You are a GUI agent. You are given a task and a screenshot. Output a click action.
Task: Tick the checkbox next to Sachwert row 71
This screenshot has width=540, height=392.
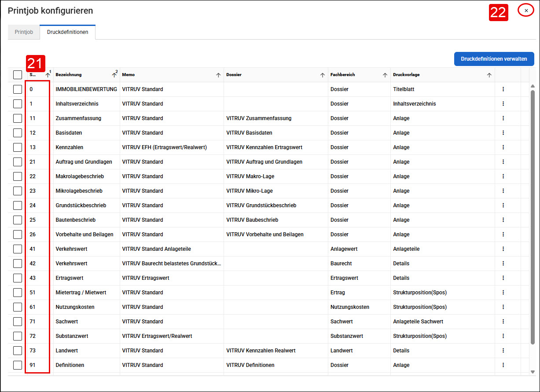(18, 322)
